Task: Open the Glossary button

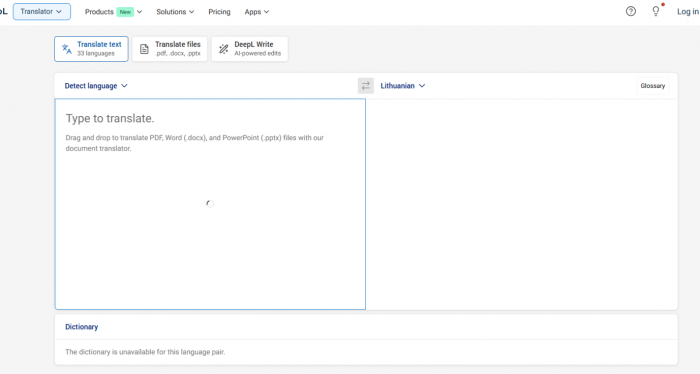Action: 653,86
